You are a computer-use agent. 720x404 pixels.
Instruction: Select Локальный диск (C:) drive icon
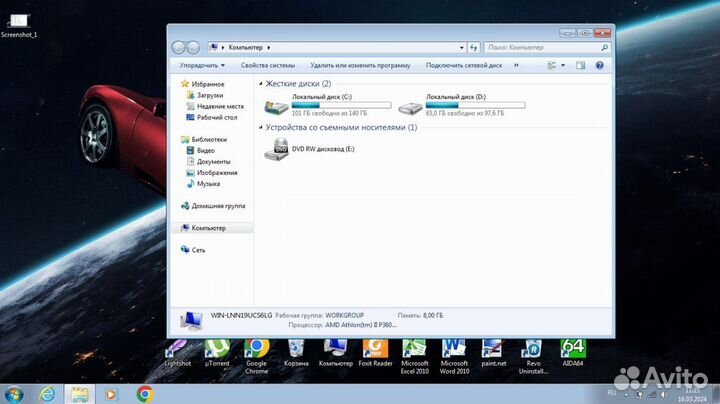pyautogui.click(x=276, y=107)
